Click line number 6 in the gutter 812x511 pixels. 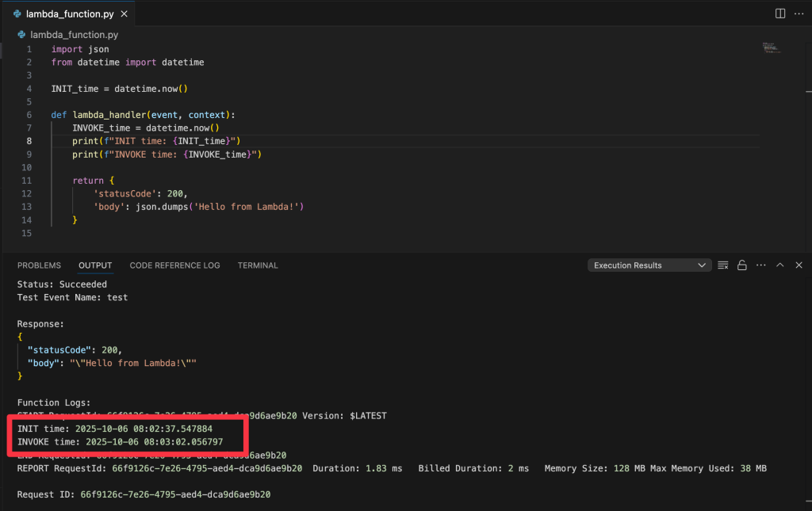click(29, 115)
